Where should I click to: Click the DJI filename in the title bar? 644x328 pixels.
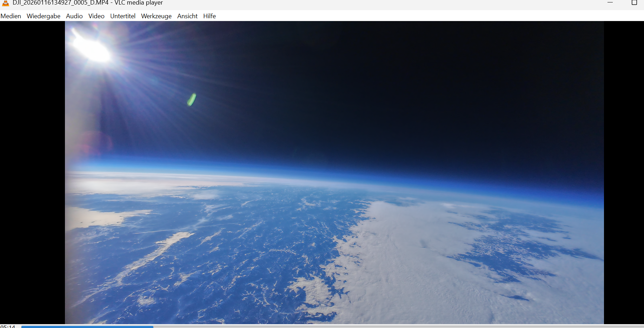60,3
